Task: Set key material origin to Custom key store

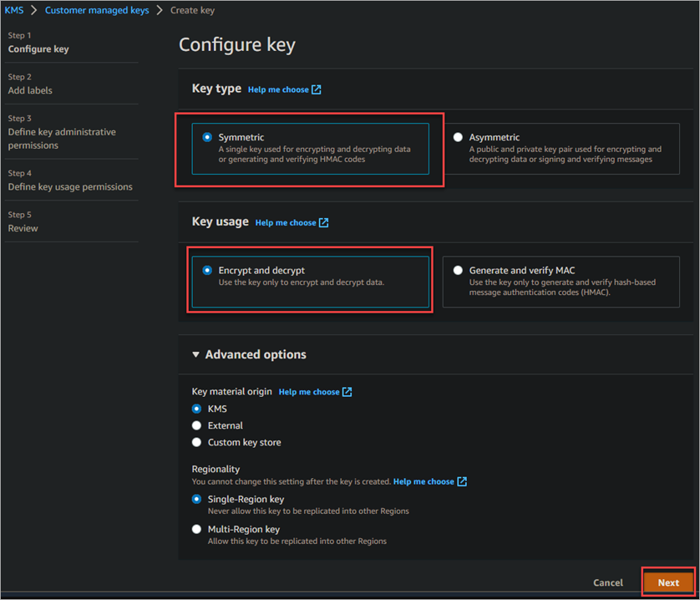Action: pos(196,442)
